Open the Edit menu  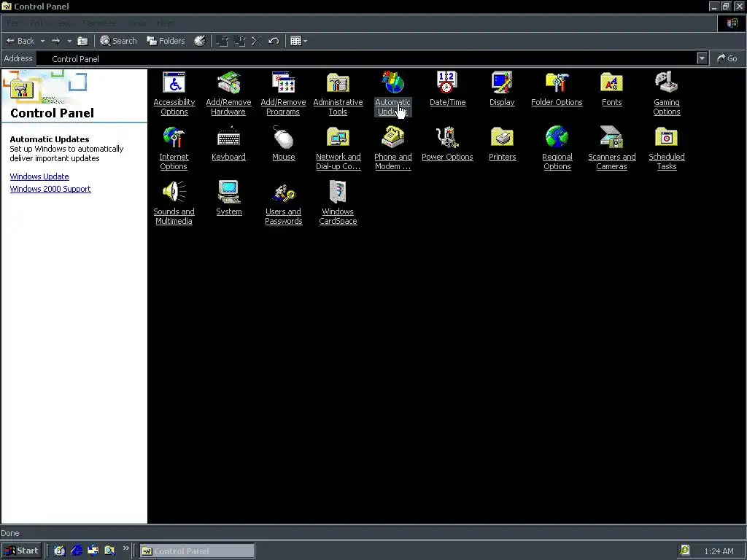click(x=36, y=23)
